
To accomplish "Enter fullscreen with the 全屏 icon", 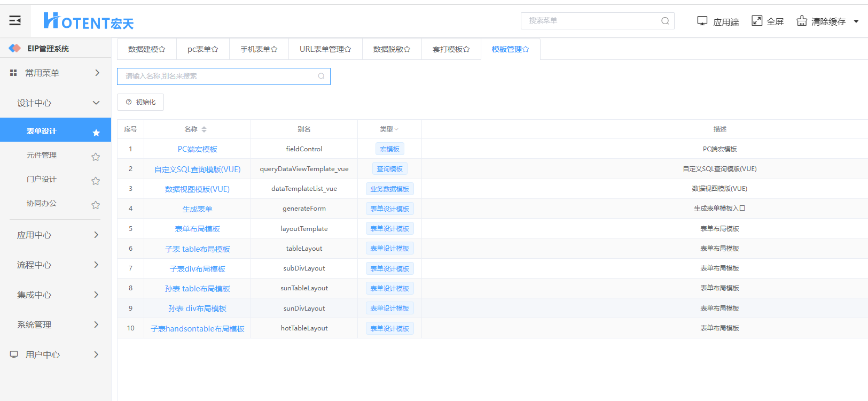I will (757, 21).
